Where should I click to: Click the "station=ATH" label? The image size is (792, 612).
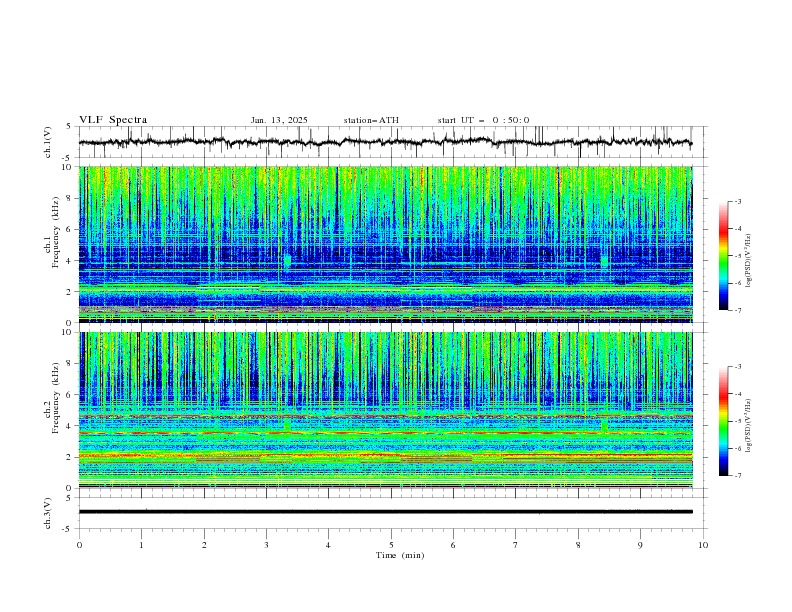coord(371,120)
